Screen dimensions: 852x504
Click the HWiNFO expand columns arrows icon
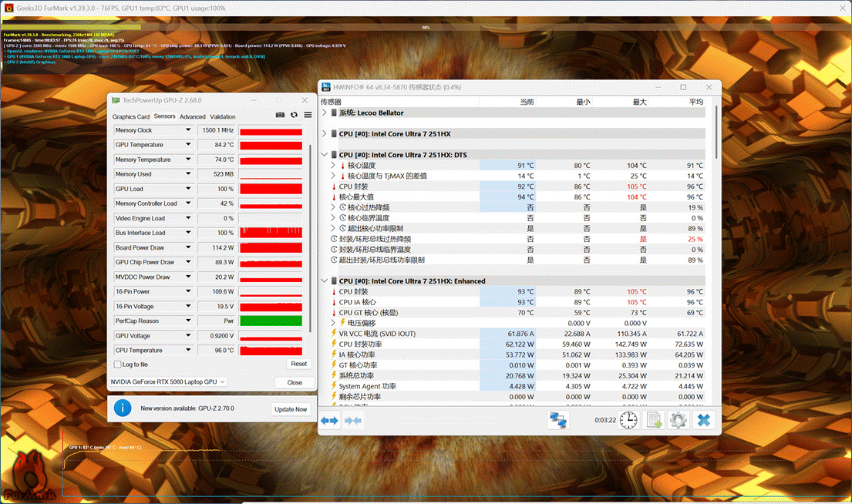(x=329, y=420)
